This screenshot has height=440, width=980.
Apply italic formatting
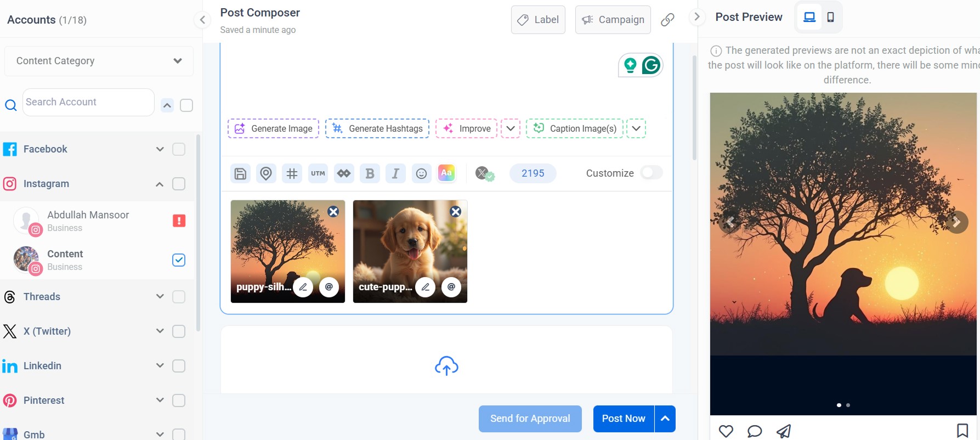point(395,174)
